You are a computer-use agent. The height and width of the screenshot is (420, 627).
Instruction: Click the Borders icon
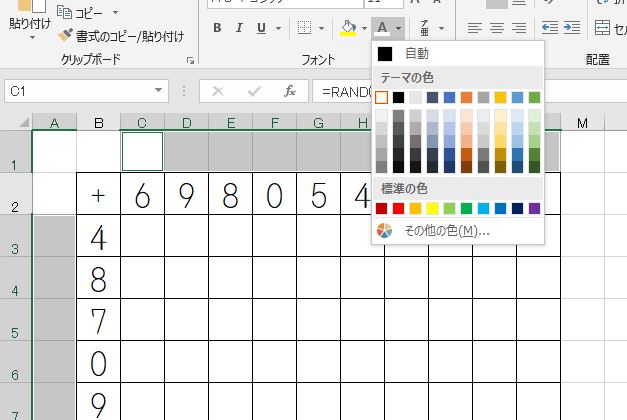tap(304, 28)
